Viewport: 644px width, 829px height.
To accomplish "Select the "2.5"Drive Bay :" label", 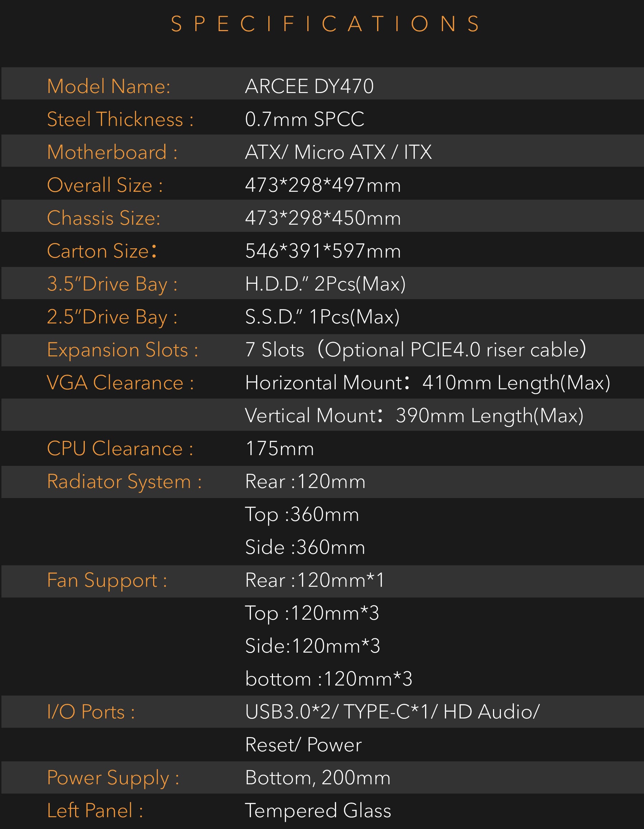I will click(x=112, y=317).
